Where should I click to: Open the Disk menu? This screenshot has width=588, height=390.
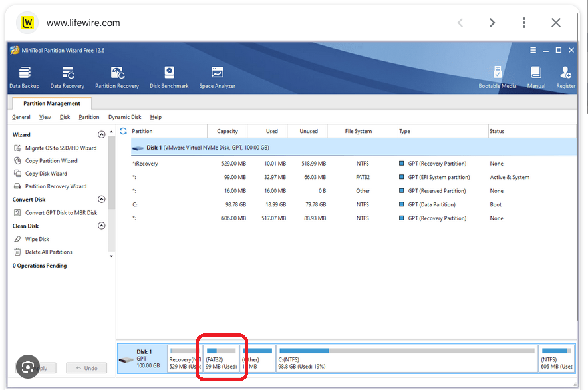[x=65, y=118]
